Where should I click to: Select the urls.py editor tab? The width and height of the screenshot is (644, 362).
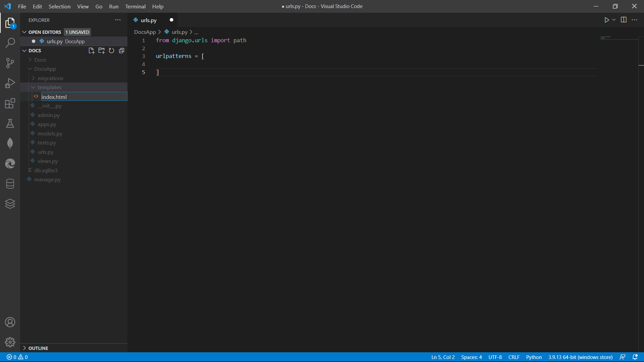(x=149, y=20)
